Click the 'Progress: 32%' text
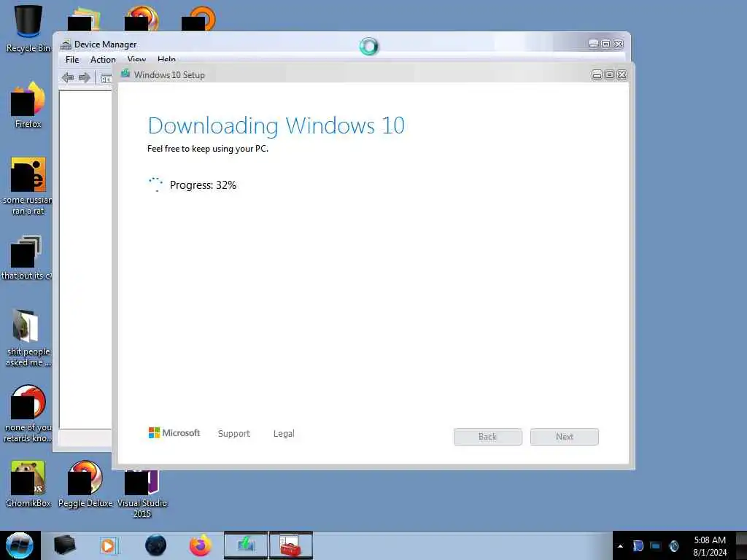The image size is (747, 560). (203, 185)
